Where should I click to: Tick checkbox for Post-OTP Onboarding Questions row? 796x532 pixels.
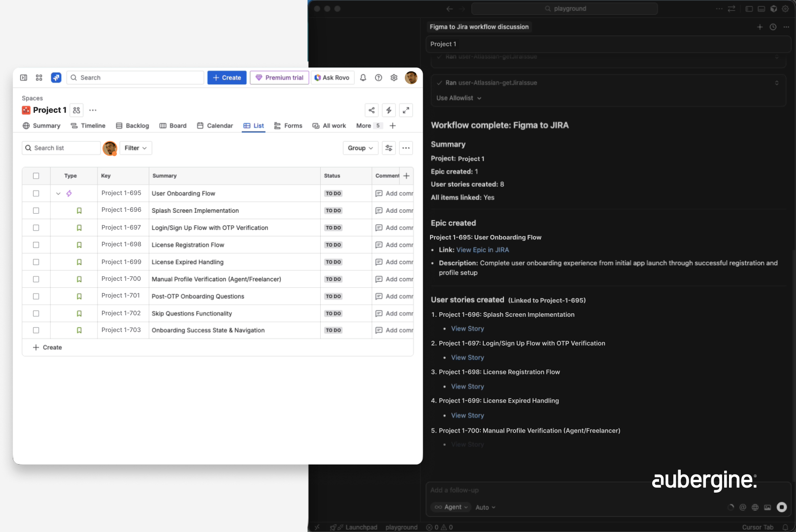pos(36,297)
